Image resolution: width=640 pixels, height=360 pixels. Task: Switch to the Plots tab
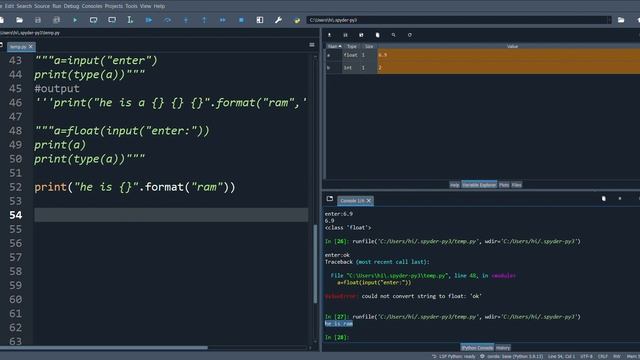[504, 185]
